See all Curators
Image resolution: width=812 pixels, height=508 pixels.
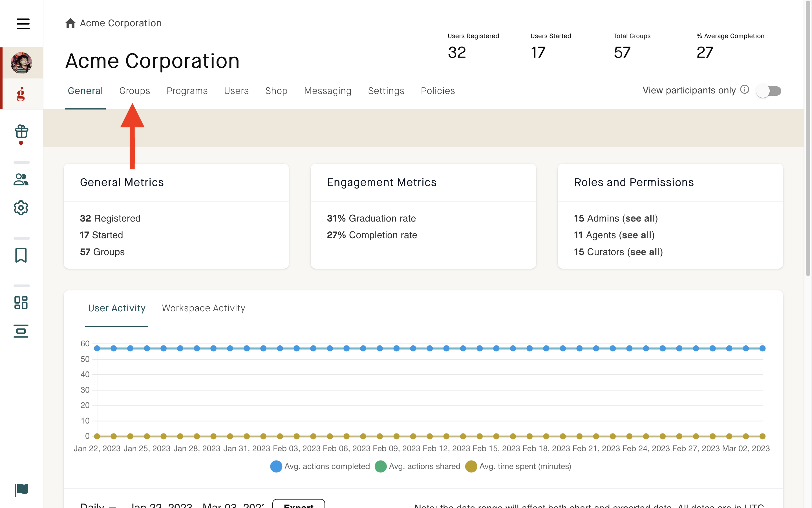[x=645, y=252]
